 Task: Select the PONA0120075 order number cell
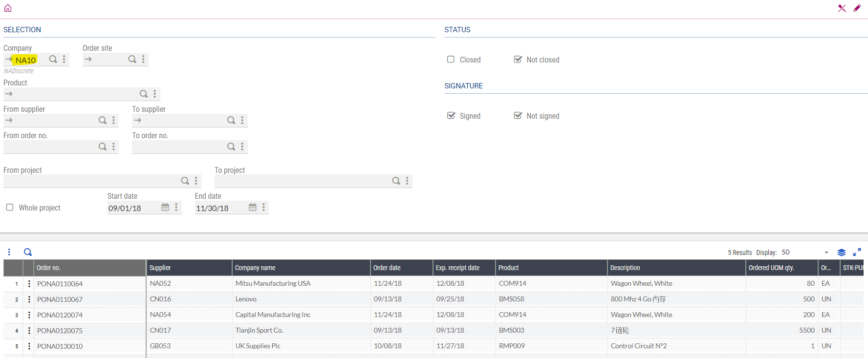coord(60,331)
